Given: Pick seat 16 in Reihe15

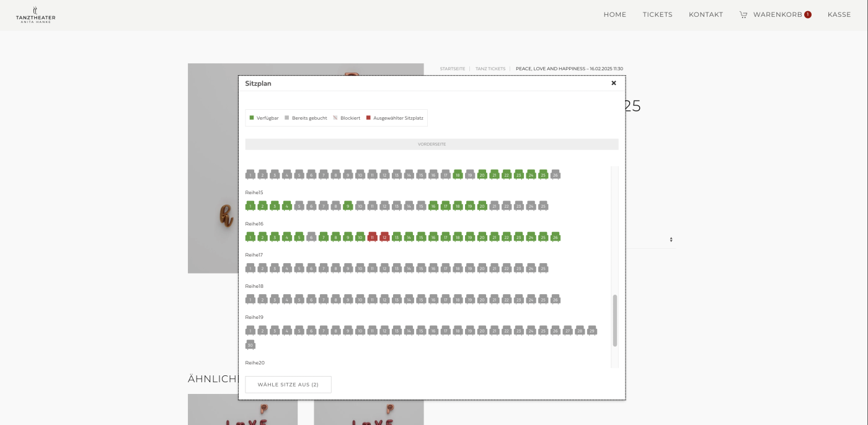Looking at the screenshot, I should click(x=433, y=206).
